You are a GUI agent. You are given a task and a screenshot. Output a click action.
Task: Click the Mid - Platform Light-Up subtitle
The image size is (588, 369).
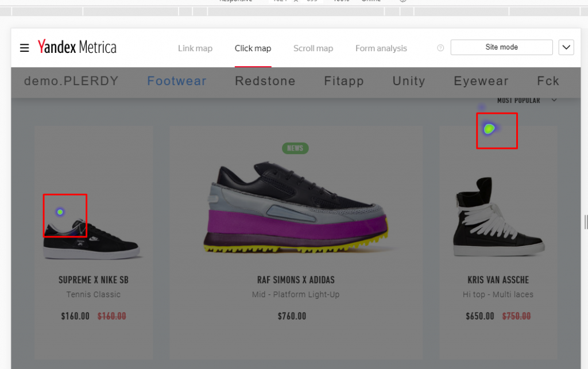click(x=296, y=295)
